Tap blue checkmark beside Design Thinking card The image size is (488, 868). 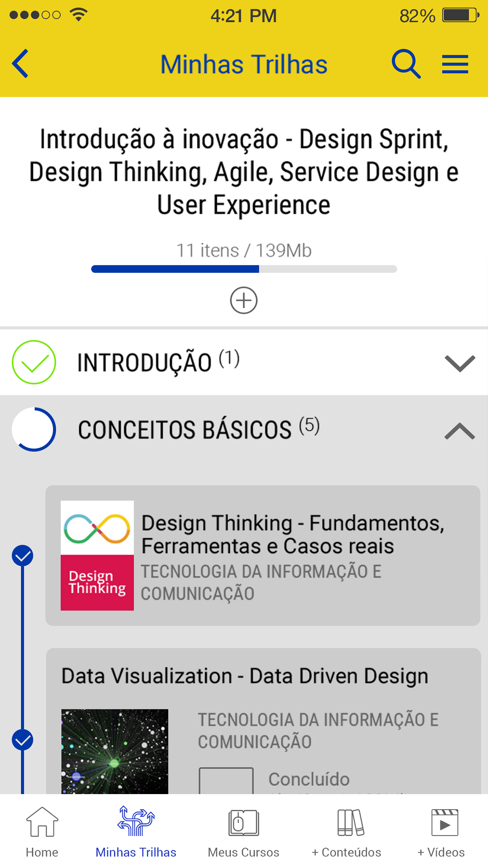click(22, 555)
